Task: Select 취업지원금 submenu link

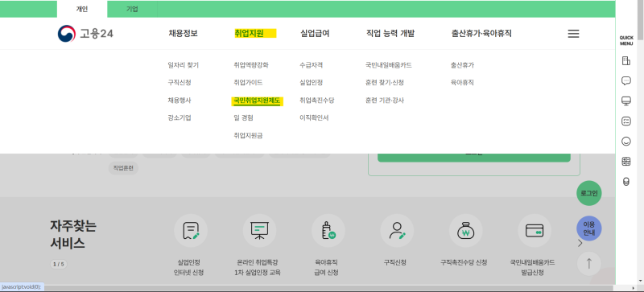Action: point(248,135)
